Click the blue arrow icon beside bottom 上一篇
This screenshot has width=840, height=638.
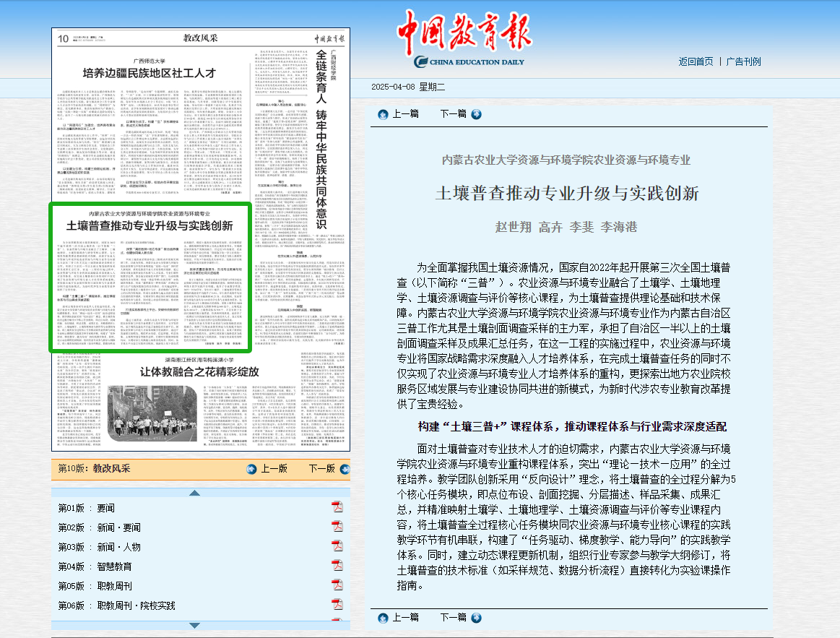[x=383, y=618]
